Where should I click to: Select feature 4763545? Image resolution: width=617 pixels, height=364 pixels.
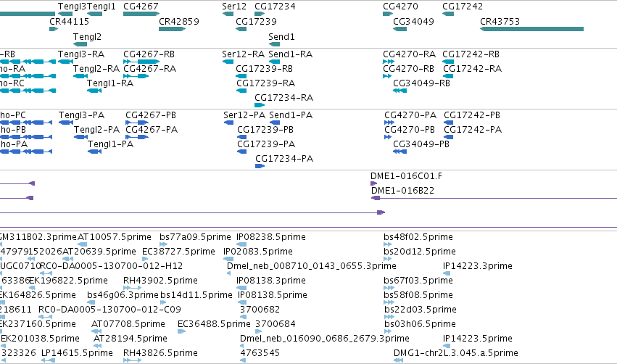(260, 353)
